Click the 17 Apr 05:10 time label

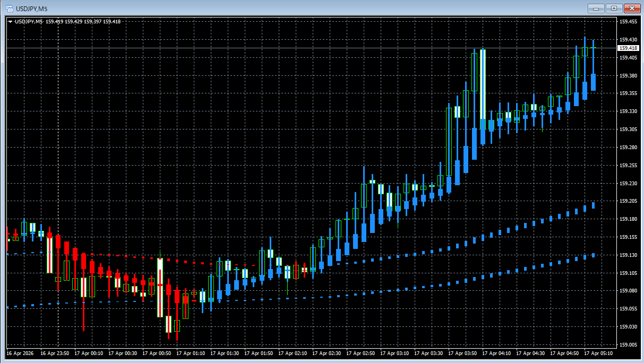(598, 353)
